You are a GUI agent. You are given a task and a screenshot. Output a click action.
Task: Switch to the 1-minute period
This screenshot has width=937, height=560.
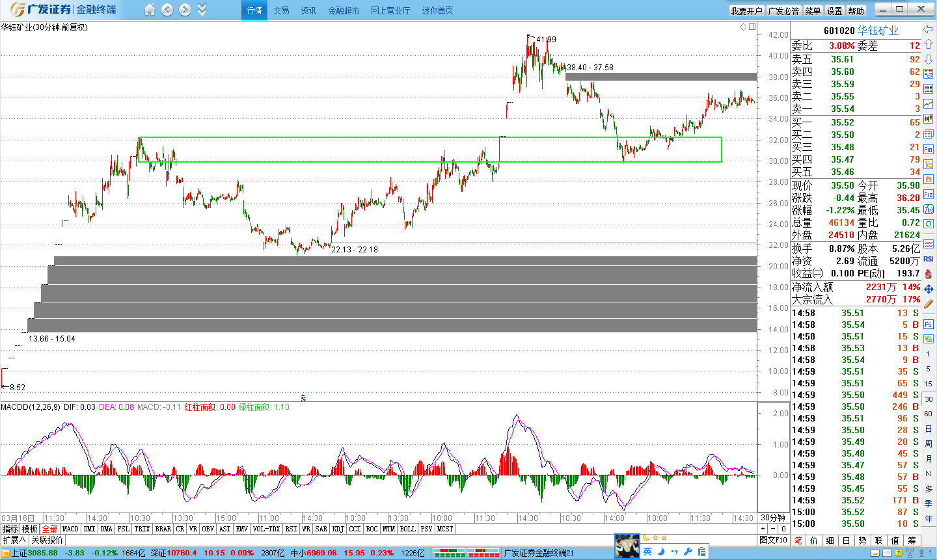(928, 354)
